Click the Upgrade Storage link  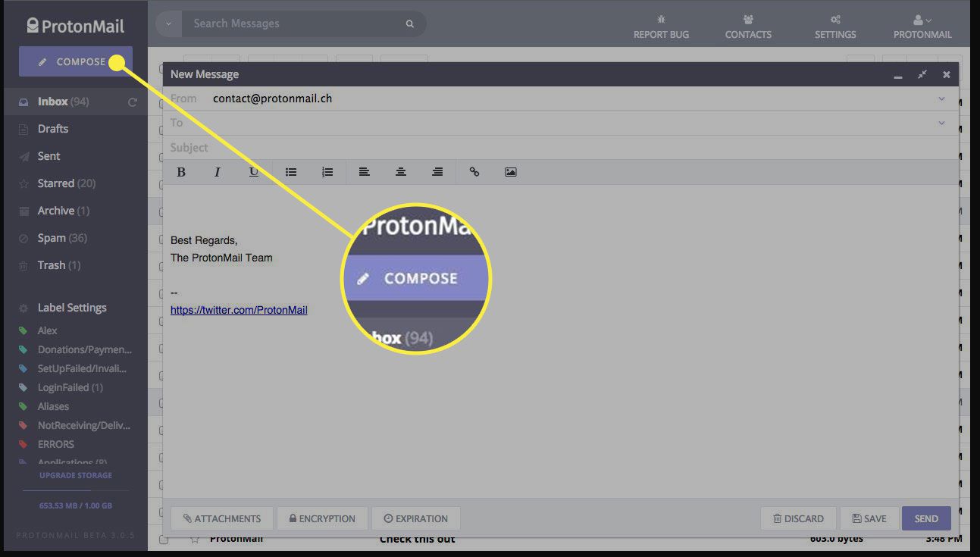pos(76,475)
